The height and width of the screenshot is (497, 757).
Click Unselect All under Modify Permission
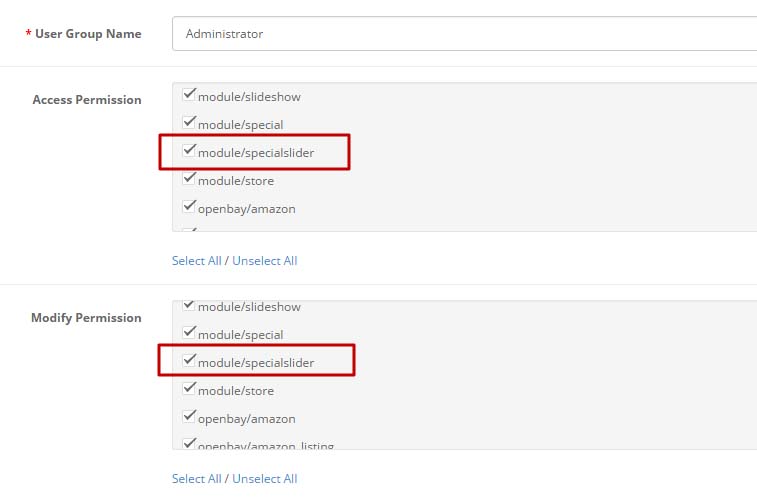tap(264, 479)
